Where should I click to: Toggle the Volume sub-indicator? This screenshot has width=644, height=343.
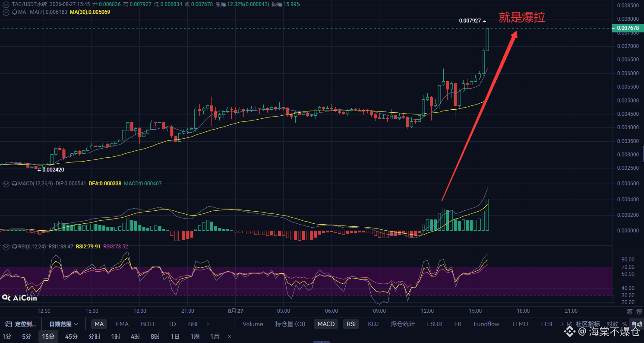(x=253, y=324)
